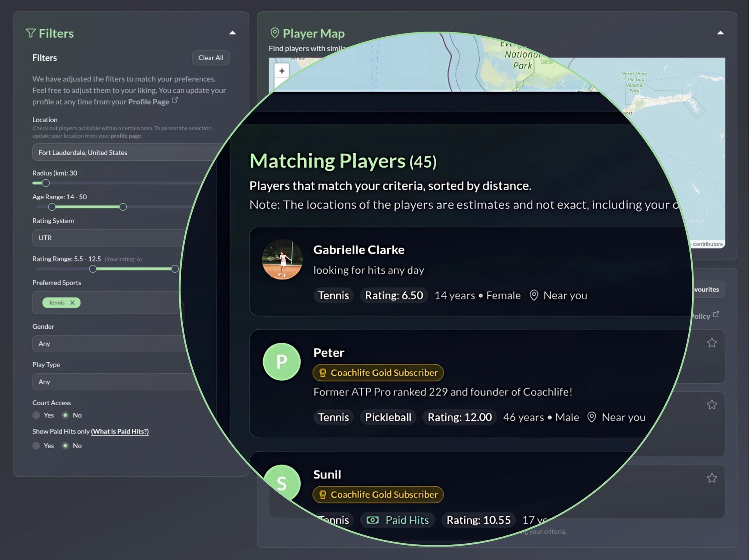This screenshot has height=560, width=750.
Task: Click the Paid Hits icon on Sunil's card
Action: 373,520
